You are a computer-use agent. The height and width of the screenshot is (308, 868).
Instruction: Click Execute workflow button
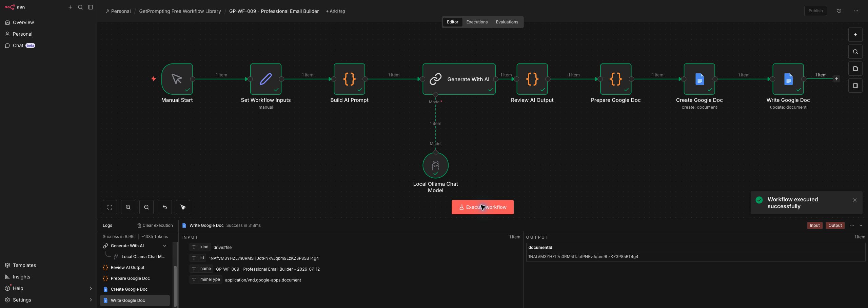coord(482,207)
